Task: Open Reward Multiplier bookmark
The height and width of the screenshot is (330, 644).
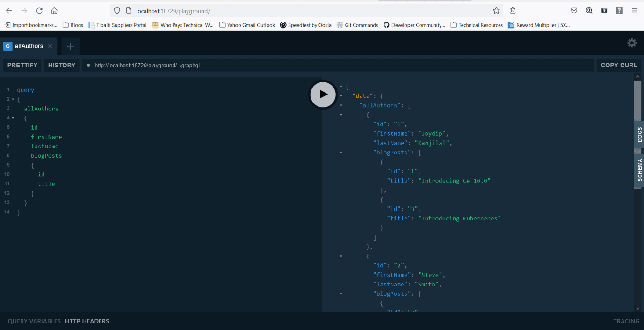Action: point(539,25)
